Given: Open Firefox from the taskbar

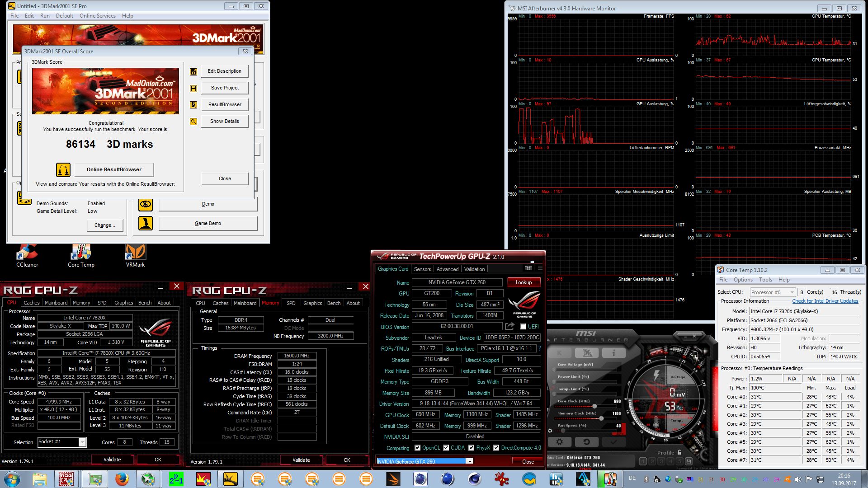Looking at the screenshot, I should click(122, 479).
